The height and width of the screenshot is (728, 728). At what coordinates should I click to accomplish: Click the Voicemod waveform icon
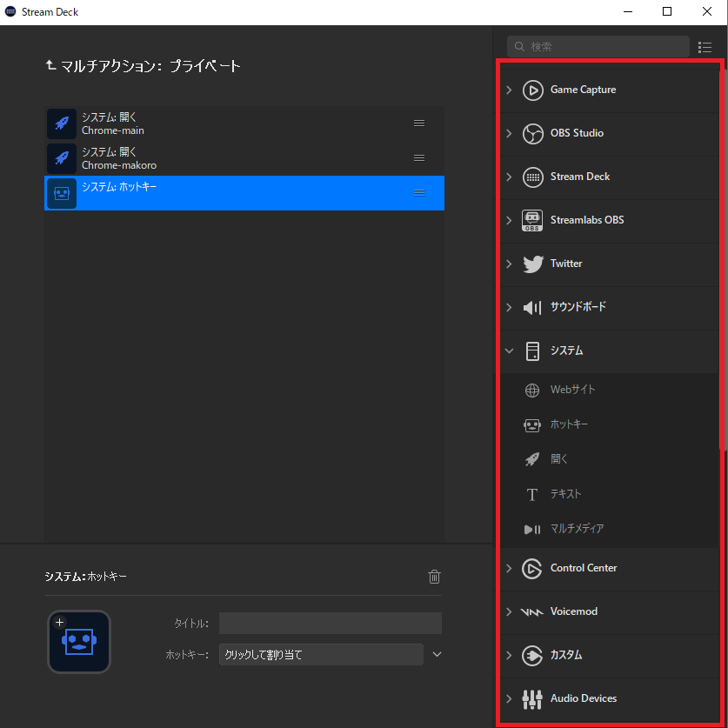pyautogui.click(x=531, y=612)
